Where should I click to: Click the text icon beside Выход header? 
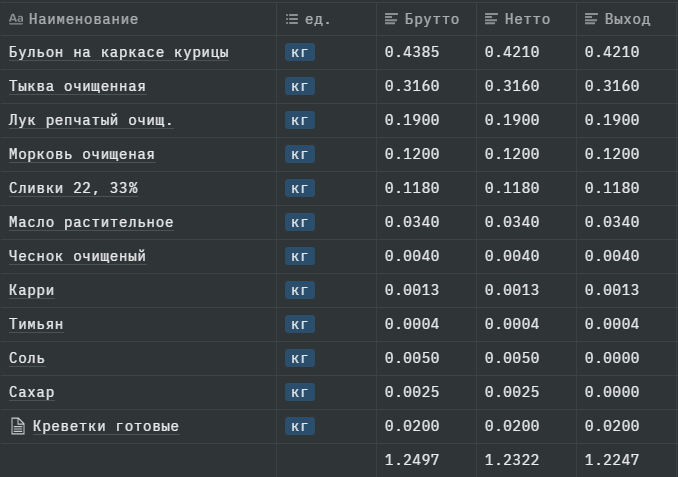coord(591,19)
